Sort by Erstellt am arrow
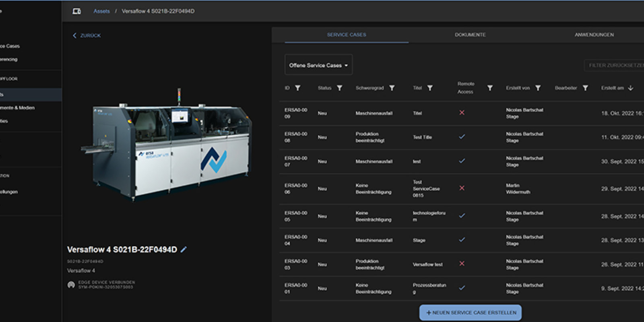 point(631,88)
